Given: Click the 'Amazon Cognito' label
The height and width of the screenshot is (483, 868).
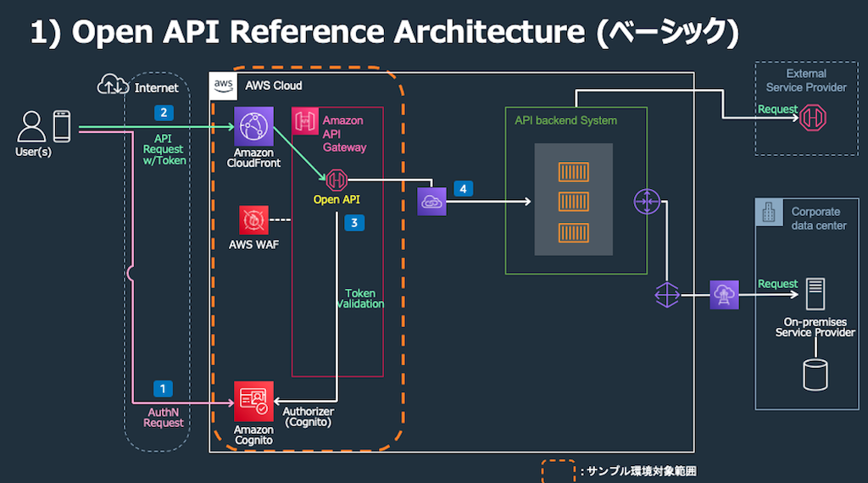Looking at the screenshot, I should pos(253,435).
